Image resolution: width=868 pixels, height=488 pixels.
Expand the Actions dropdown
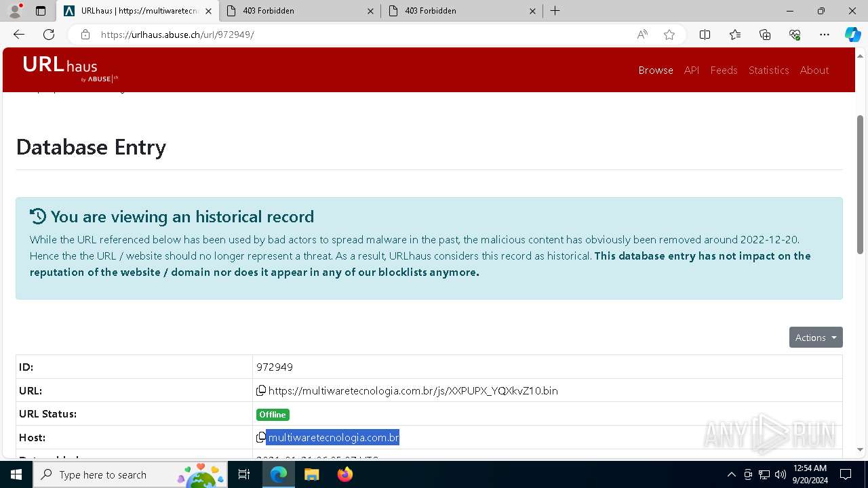pyautogui.click(x=816, y=338)
